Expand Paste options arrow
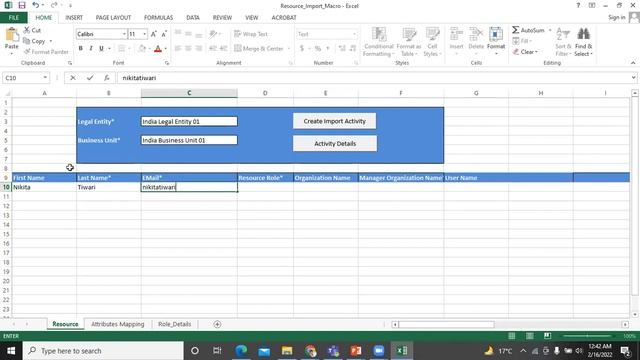The height and width of the screenshot is (360, 640). [11, 52]
